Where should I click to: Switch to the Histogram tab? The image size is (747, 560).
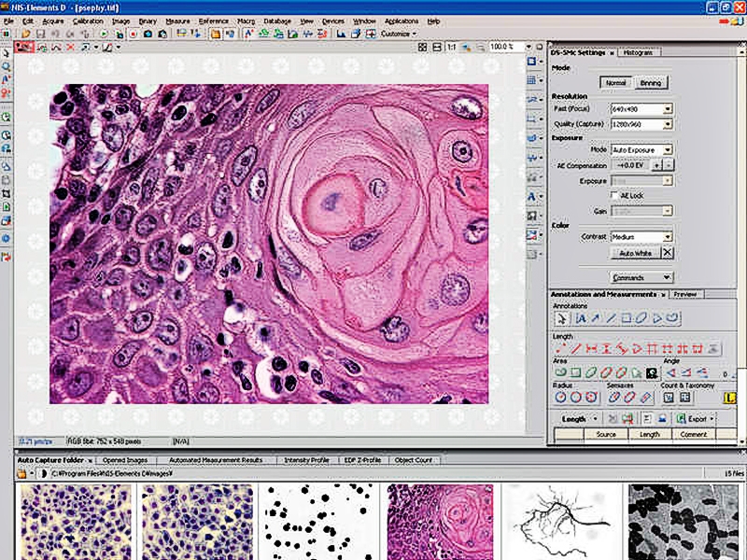click(x=639, y=52)
